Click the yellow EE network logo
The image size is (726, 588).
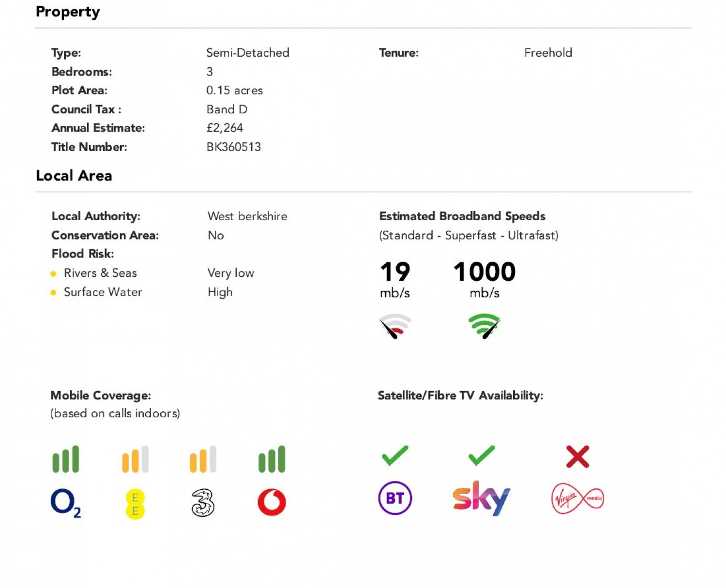tap(135, 504)
